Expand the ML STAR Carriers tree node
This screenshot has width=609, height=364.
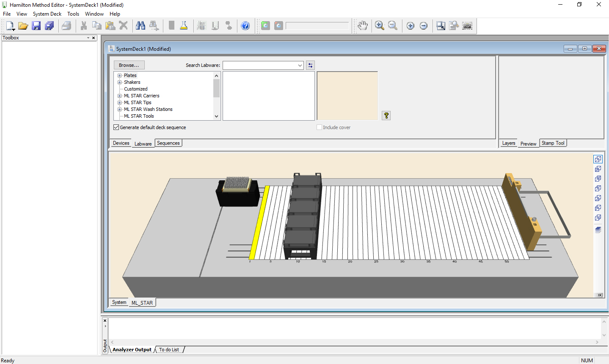119,96
